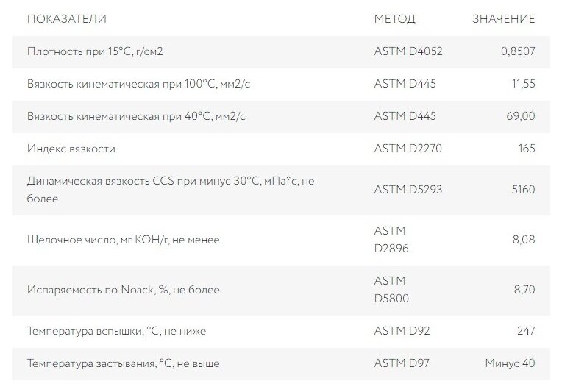Click the Испаряемость по Noack row label
The height and width of the screenshot is (392, 562).
[x=123, y=290]
